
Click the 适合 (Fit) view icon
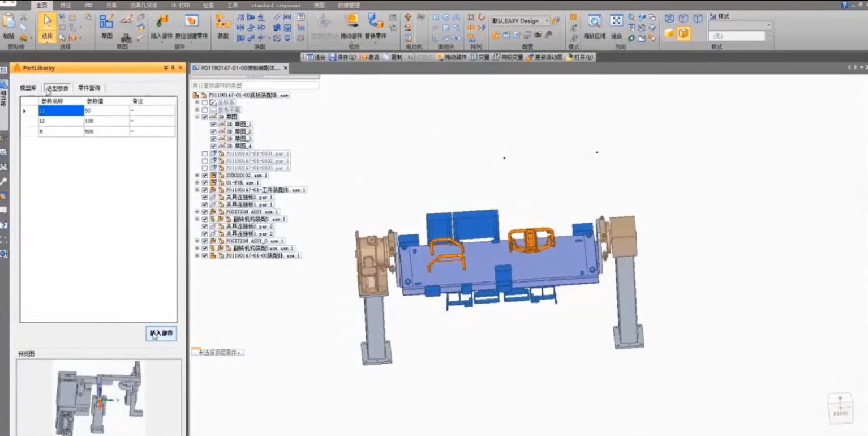pos(617,26)
